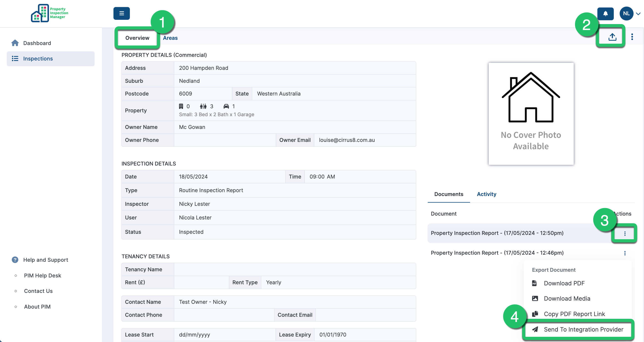Switch to the Activity tab
The width and height of the screenshot is (644, 342).
486,194
